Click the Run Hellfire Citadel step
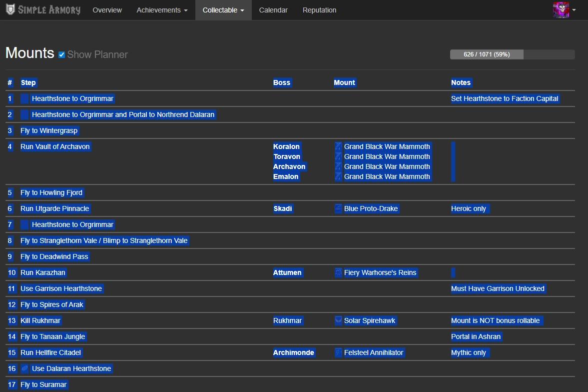The width and height of the screenshot is (588, 392). (50, 352)
